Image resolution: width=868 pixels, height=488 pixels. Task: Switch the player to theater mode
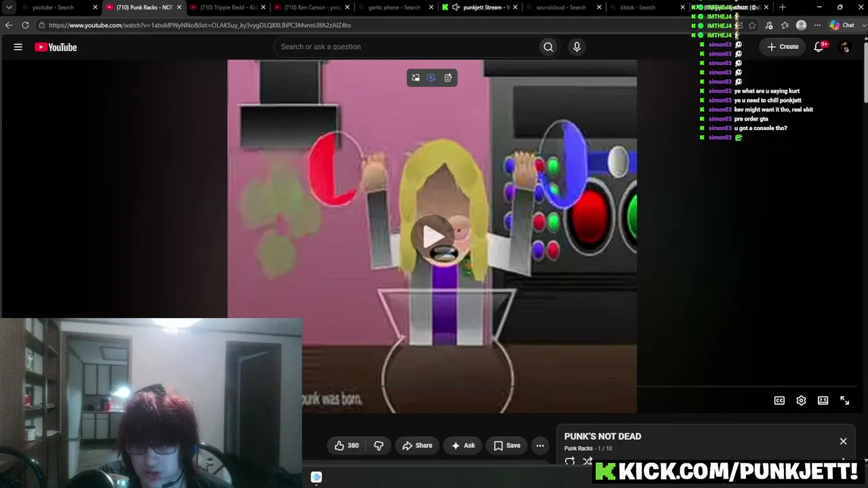823,401
